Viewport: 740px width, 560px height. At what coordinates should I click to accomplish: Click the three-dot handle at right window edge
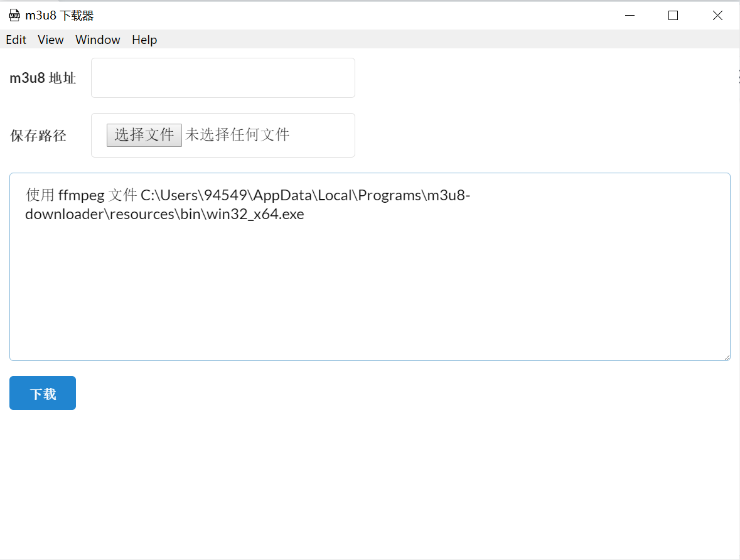click(738, 77)
